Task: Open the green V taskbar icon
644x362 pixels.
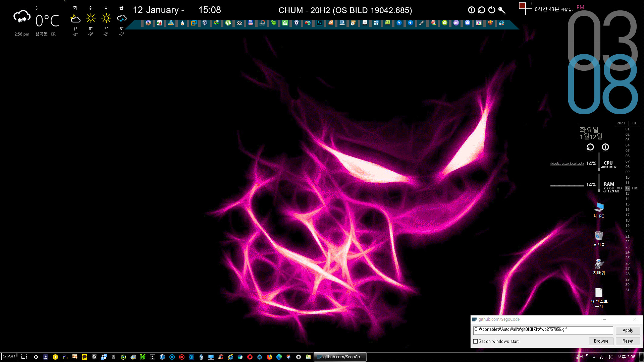Action: click(143, 357)
